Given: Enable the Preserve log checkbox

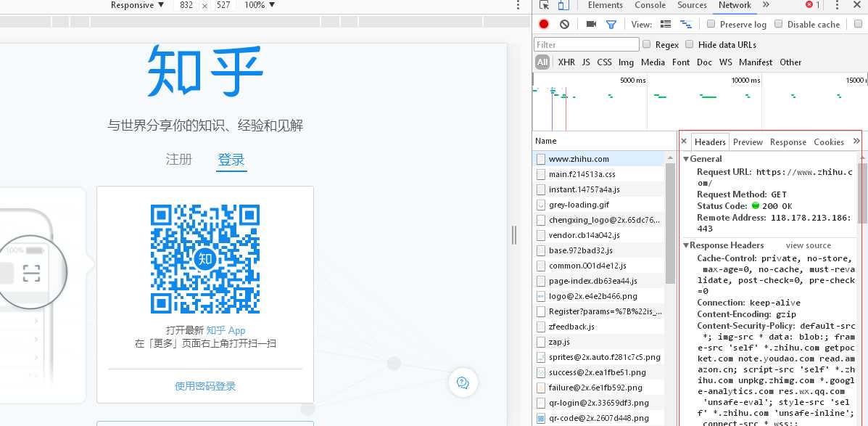Looking at the screenshot, I should point(711,24).
